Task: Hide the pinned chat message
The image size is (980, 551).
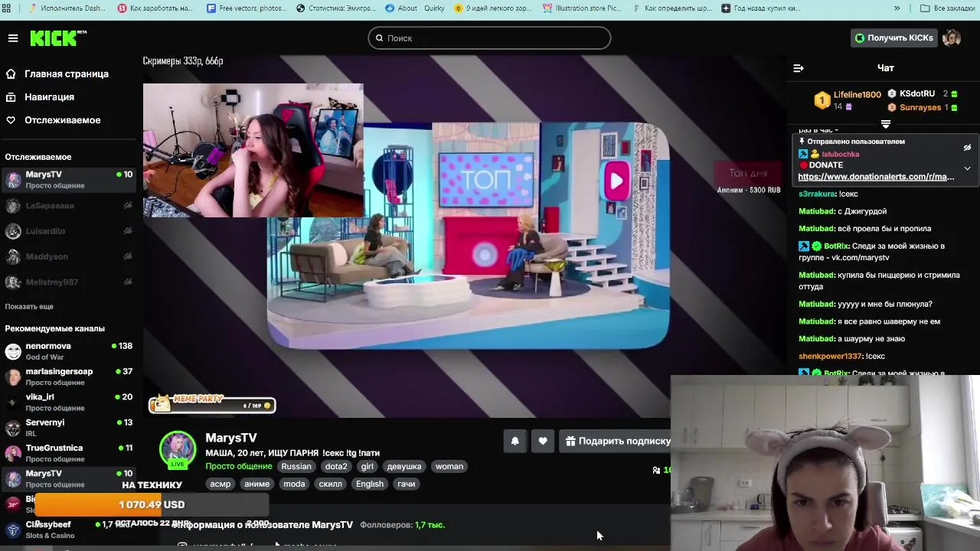Action: [x=967, y=148]
